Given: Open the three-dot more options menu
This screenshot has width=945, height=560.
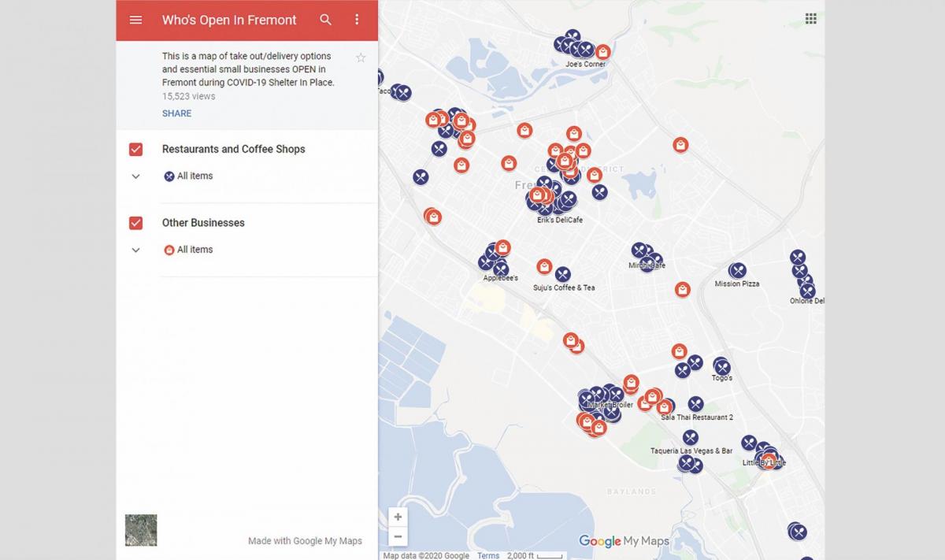Looking at the screenshot, I should click(357, 20).
